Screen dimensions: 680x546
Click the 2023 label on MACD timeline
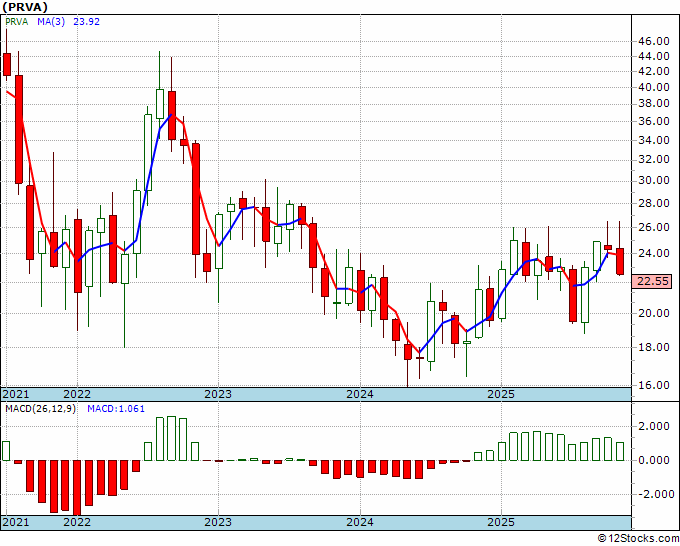point(218,522)
